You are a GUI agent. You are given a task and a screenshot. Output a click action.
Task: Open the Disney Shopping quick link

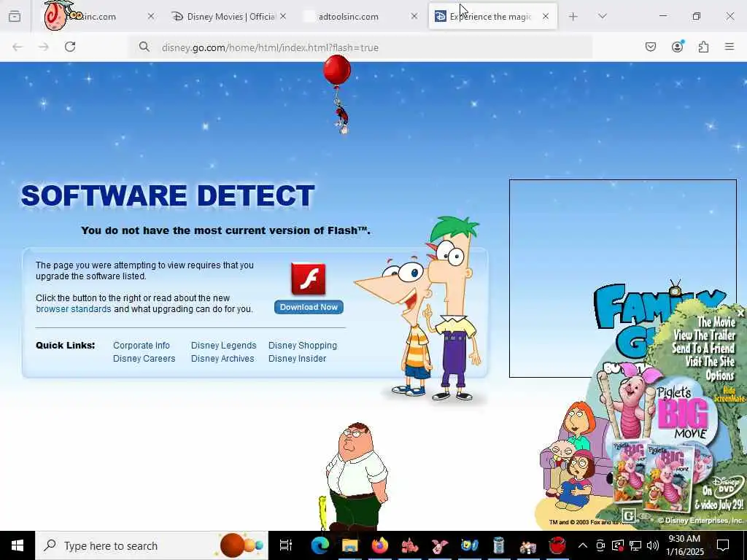click(x=303, y=345)
